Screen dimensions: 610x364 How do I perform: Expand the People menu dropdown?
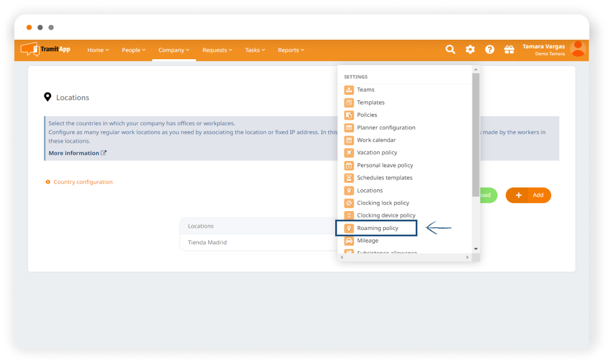click(133, 51)
